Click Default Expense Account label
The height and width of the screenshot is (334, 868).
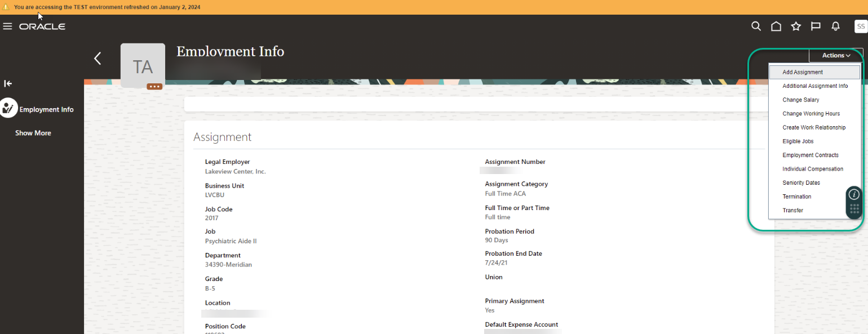pos(521,324)
